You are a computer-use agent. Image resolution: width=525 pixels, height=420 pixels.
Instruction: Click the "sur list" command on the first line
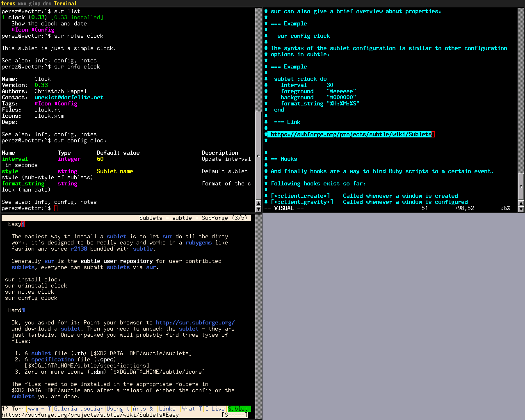pos(67,11)
